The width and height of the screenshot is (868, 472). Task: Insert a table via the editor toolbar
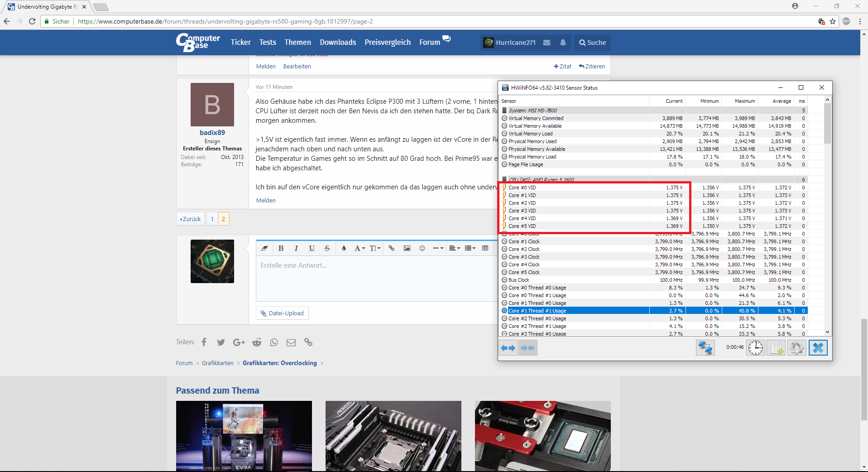coord(485,248)
